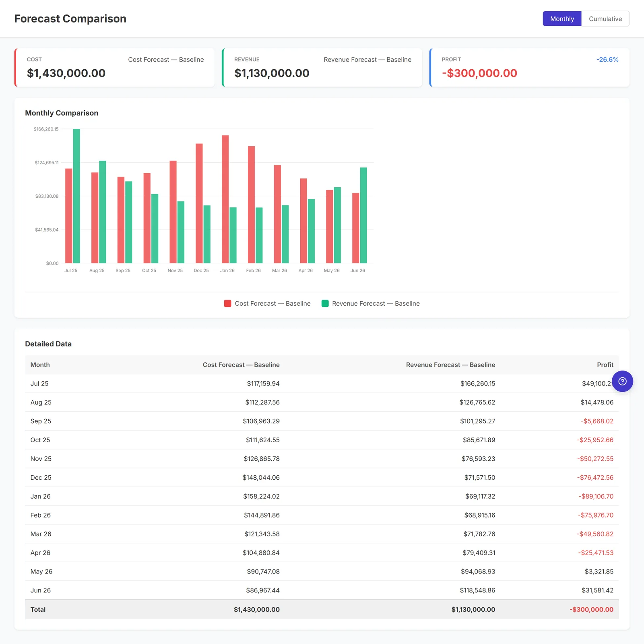
Task: Click the Cost Forecast — Baseline column header
Action: (x=241, y=364)
